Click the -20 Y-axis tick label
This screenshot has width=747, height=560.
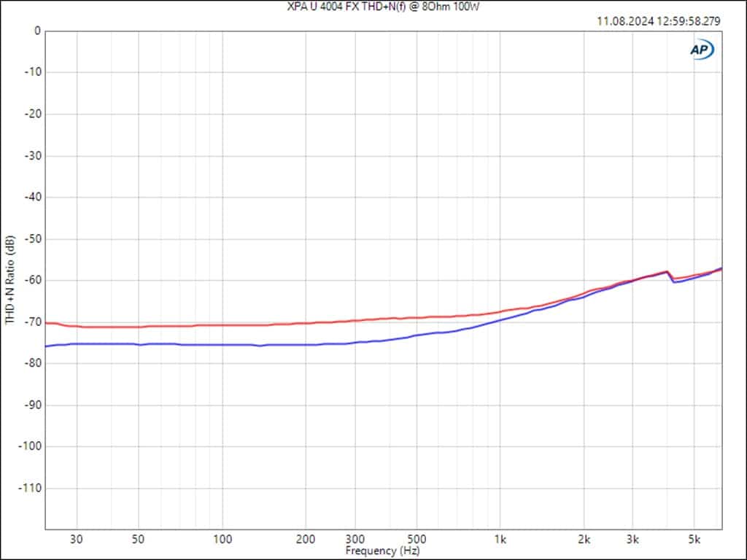(33, 114)
